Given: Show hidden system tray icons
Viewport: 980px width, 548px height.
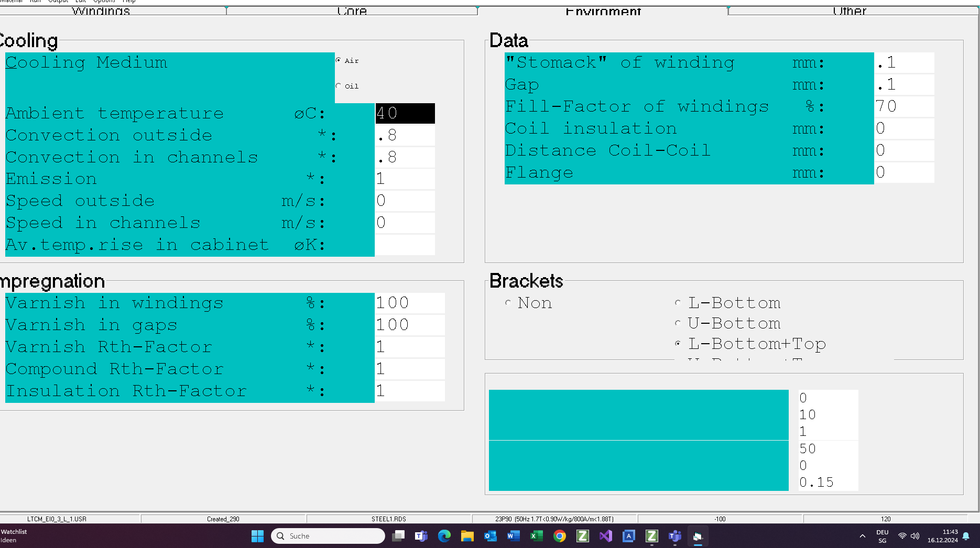Looking at the screenshot, I should coord(862,536).
